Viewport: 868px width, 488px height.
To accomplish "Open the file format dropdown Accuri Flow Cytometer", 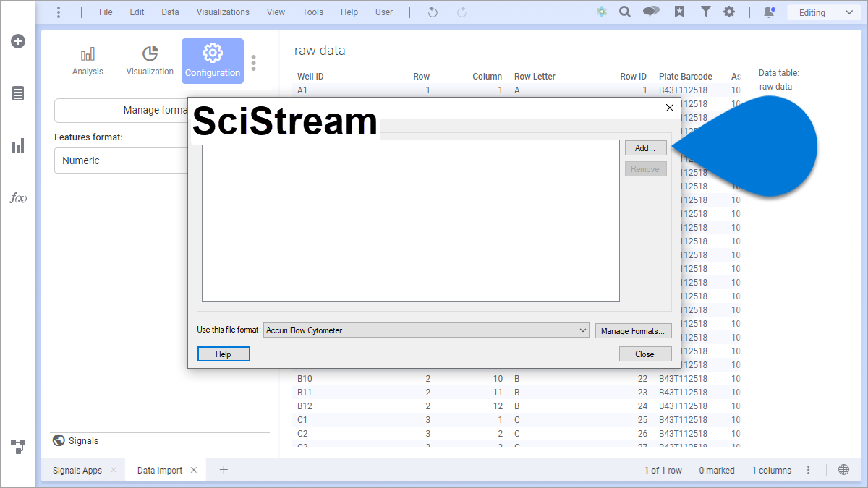I will 427,330.
